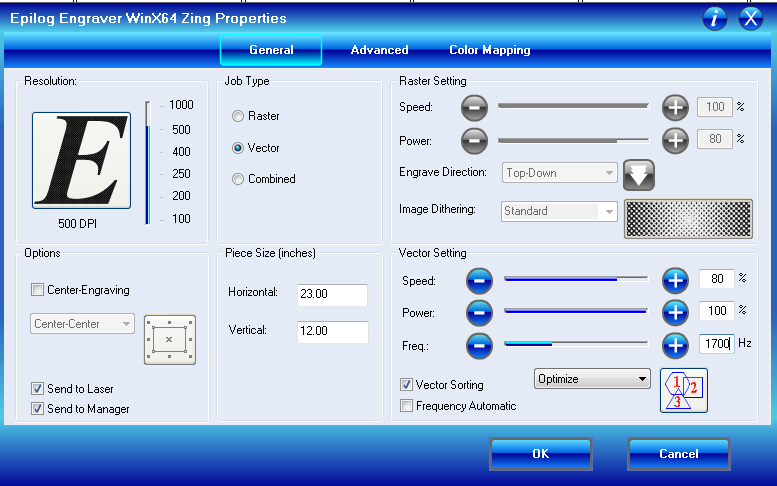
Task: Decrease Raster Power with minus icon
Action: 474,141
